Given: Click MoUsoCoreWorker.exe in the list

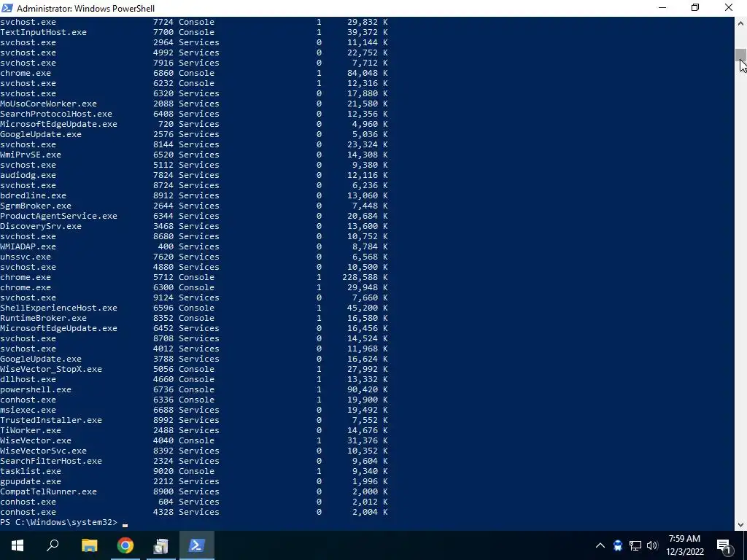Looking at the screenshot, I should click(48, 104).
